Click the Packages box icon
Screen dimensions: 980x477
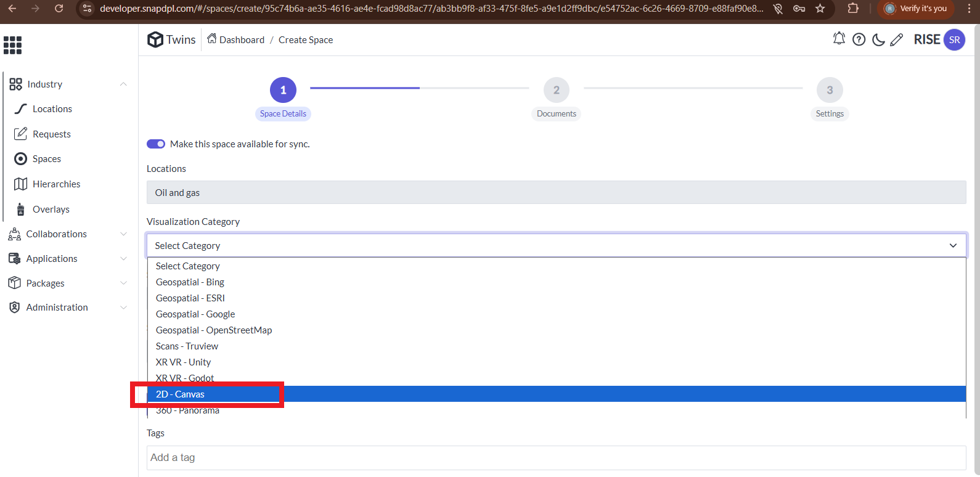(15, 283)
